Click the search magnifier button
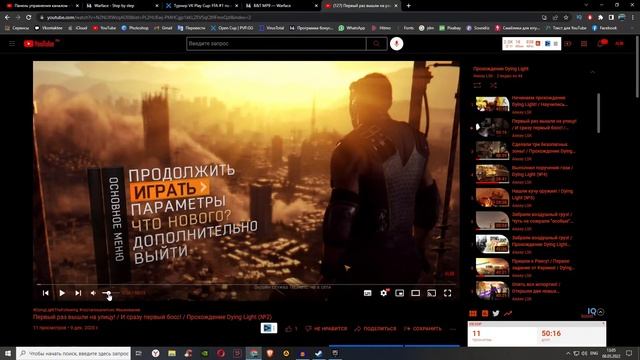This screenshot has width=640, height=360. tap(376, 43)
